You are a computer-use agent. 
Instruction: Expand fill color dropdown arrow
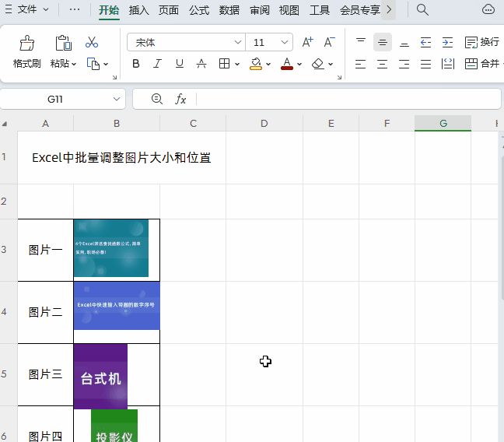point(268,64)
